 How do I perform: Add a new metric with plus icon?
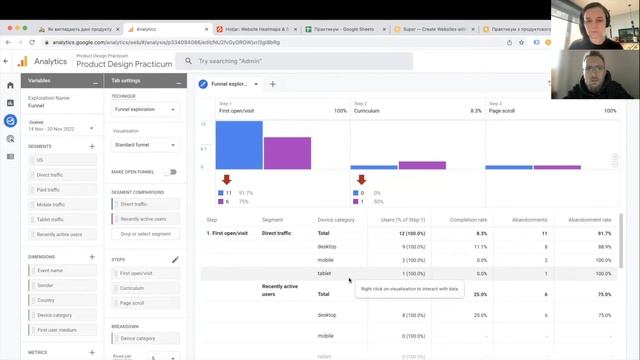(92, 352)
